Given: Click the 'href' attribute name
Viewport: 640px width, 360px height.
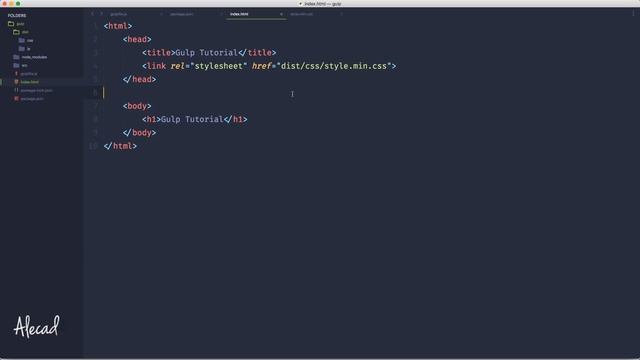Looking at the screenshot, I should pos(262,66).
